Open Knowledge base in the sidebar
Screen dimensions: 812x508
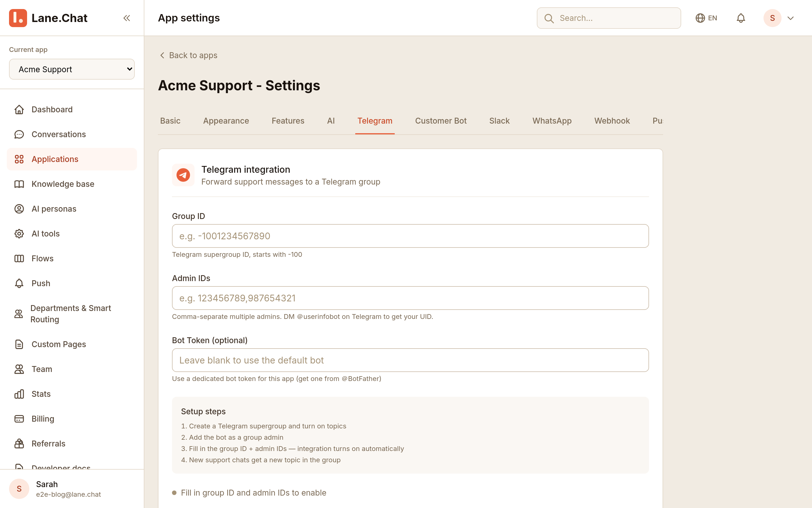click(x=72, y=184)
